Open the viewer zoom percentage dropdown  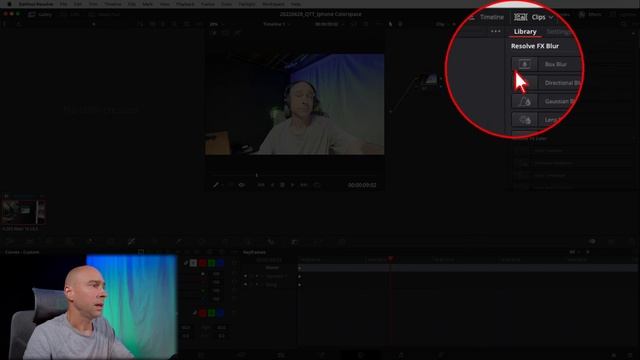coord(217,24)
